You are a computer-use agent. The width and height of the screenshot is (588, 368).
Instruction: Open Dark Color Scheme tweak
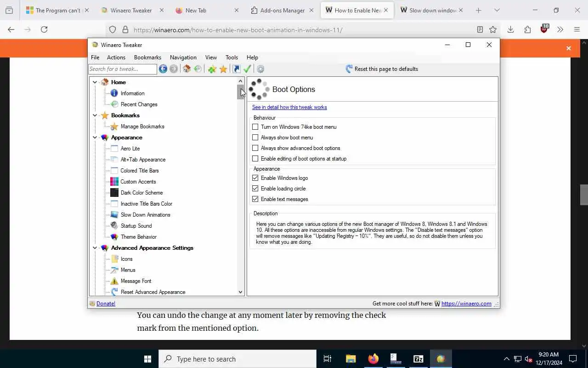141,193
